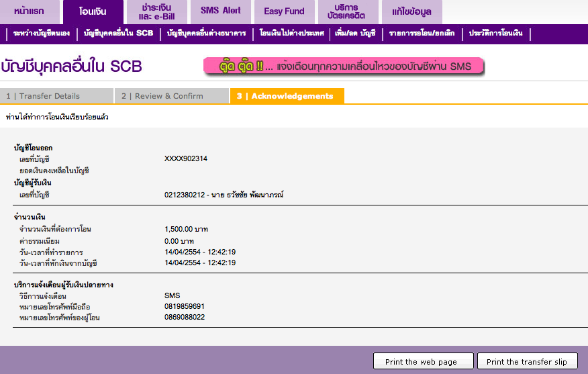Click the บัญชีโอนออก section heading
Viewport: 588px width, 374px height.
pos(34,148)
